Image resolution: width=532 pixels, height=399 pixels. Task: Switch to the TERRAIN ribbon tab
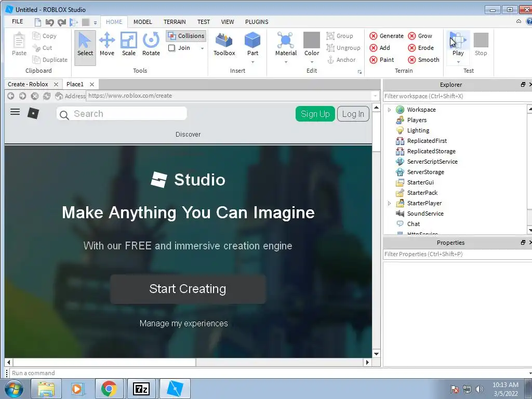(x=175, y=22)
